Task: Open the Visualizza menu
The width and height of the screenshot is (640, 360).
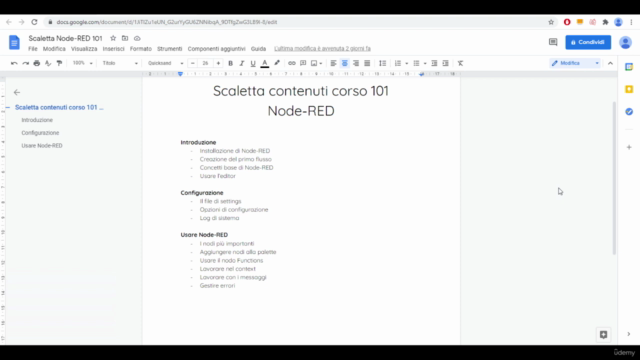Action: [x=84, y=49]
